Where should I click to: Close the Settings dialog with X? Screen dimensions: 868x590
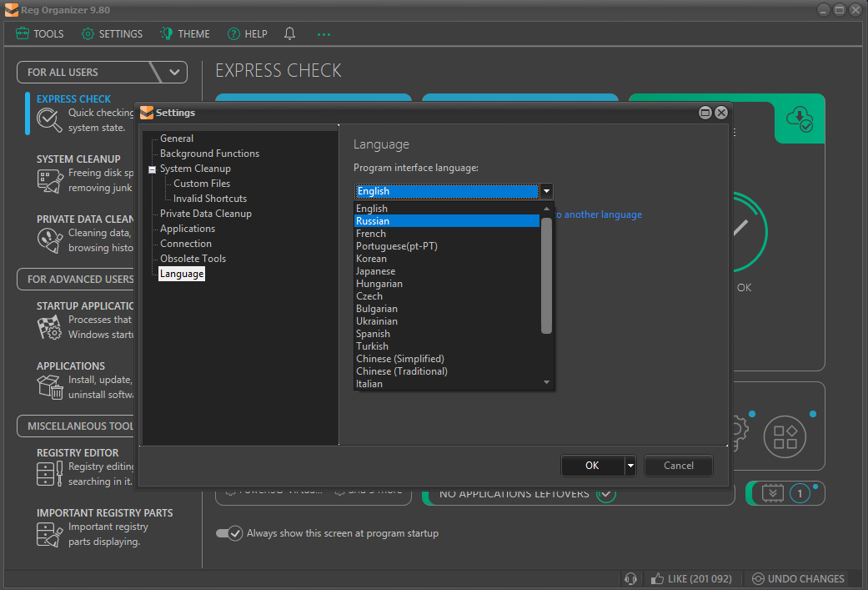pyautogui.click(x=720, y=113)
